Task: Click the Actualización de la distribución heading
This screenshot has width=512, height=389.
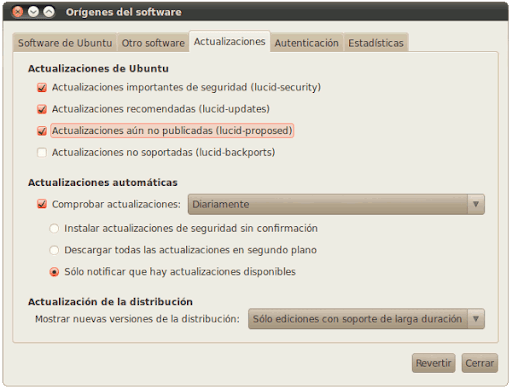Action: click(110, 302)
